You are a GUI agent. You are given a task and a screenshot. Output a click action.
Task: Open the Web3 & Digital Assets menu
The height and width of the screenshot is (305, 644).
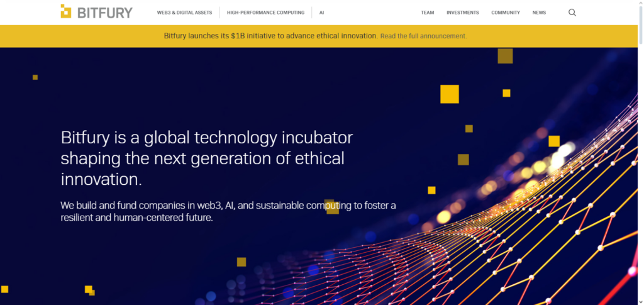[x=184, y=13]
